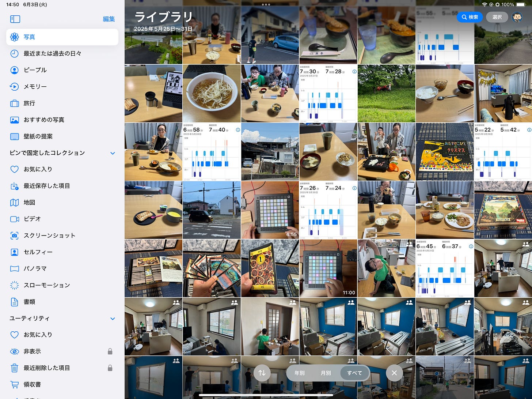
Task: Switch to 年別 view
Action: 300,373
